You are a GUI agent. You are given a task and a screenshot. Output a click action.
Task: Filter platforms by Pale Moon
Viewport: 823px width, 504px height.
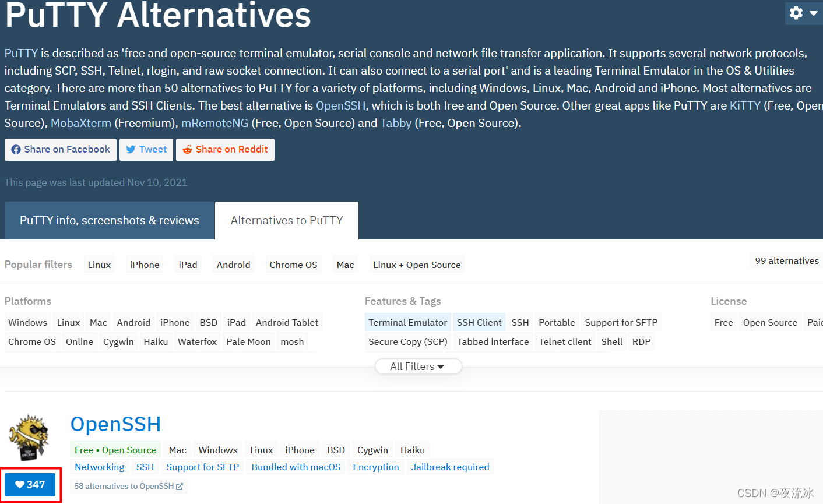pyautogui.click(x=248, y=341)
